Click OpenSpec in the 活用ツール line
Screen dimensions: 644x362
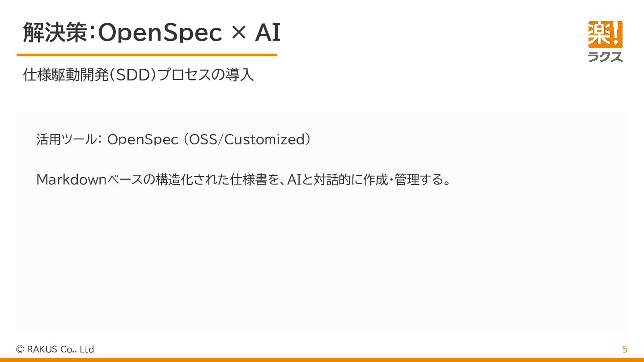(x=143, y=139)
